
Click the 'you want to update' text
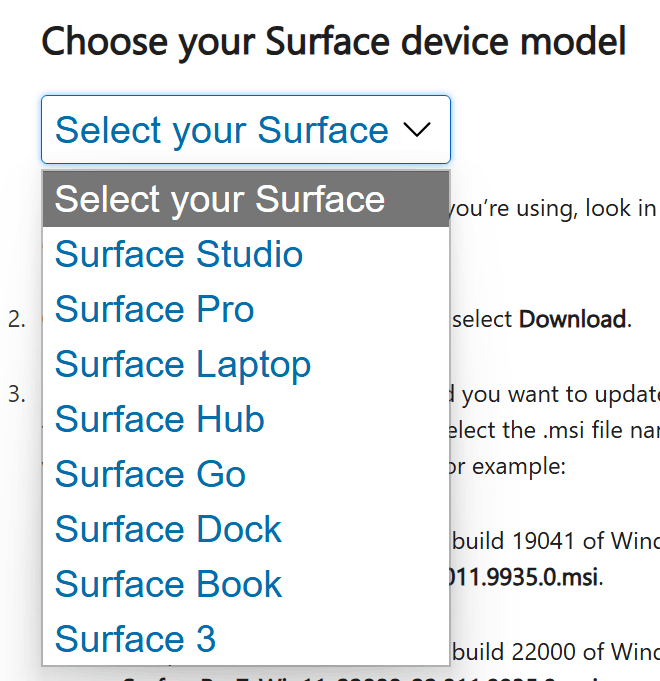pyautogui.click(x=557, y=394)
